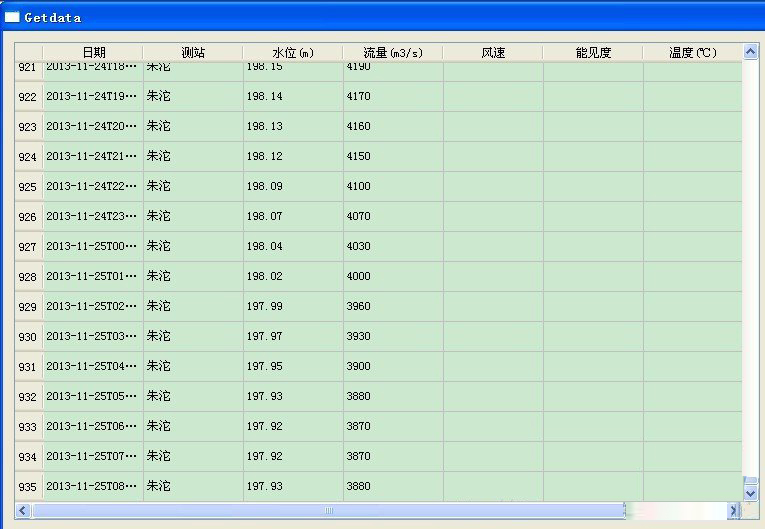The width and height of the screenshot is (765, 529).
Task: Click empty 风速 cell in row 930
Action: [x=493, y=337]
